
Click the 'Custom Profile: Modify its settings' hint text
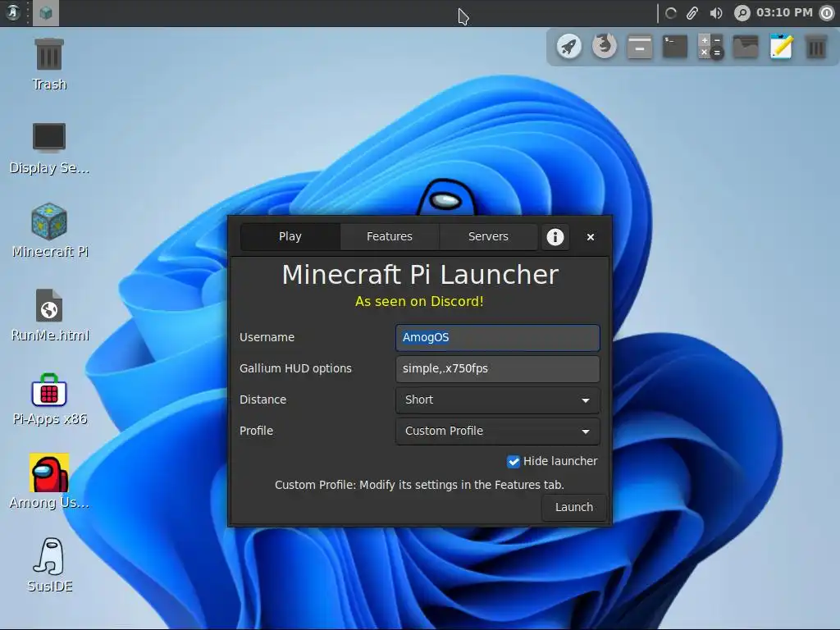click(419, 485)
